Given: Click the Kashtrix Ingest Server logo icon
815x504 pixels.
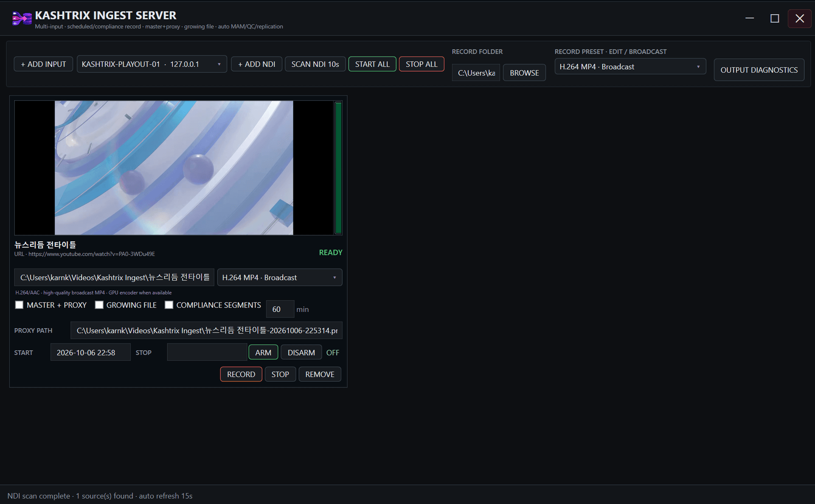Looking at the screenshot, I should tap(22, 19).
